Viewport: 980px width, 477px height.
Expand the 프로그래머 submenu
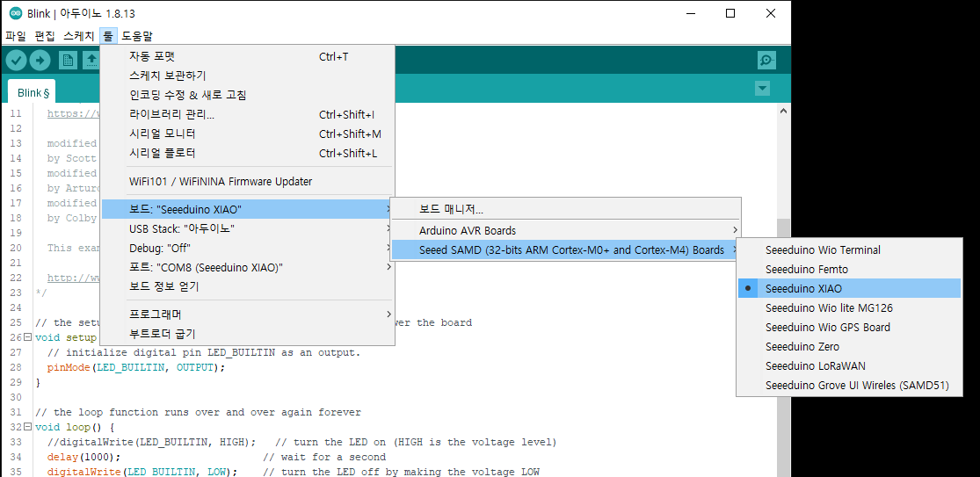pos(248,314)
